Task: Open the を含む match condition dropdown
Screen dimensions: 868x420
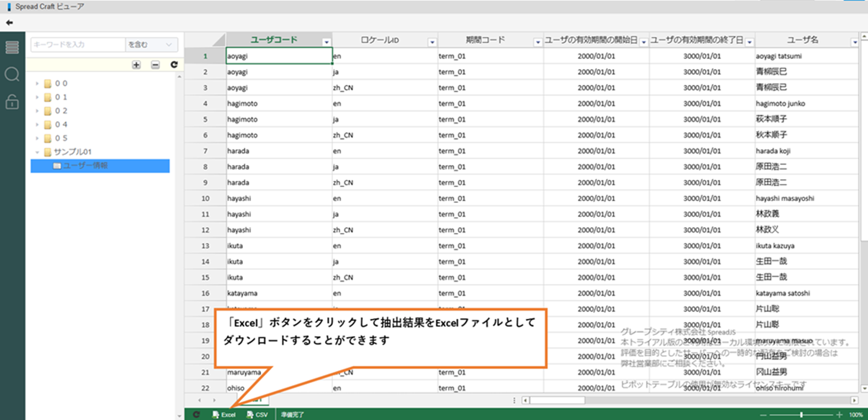Action: 151,45
